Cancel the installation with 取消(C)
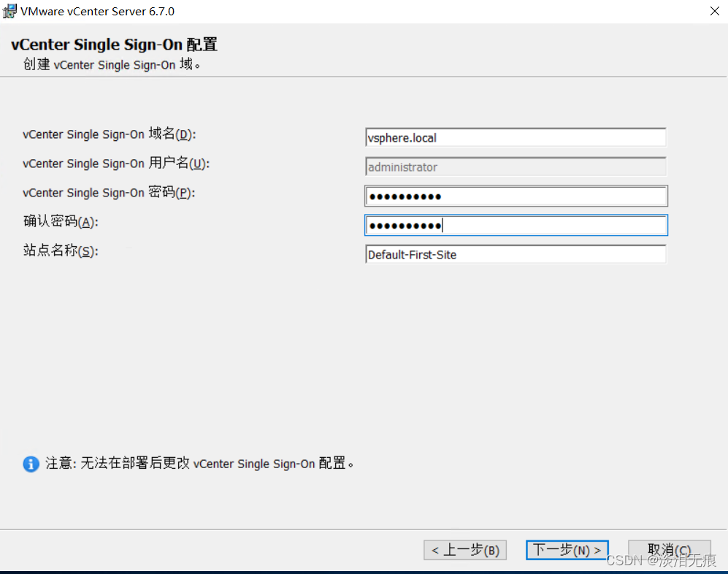The height and width of the screenshot is (574, 728). pyautogui.click(x=669, y=551)
